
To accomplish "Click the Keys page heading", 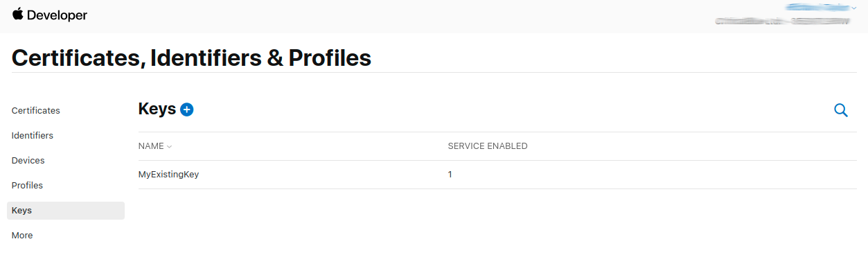I will [157, 109].
